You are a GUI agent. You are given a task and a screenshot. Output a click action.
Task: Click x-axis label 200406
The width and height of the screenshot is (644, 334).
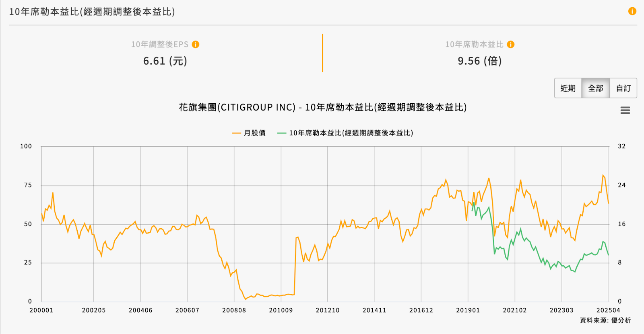[140, 310]
